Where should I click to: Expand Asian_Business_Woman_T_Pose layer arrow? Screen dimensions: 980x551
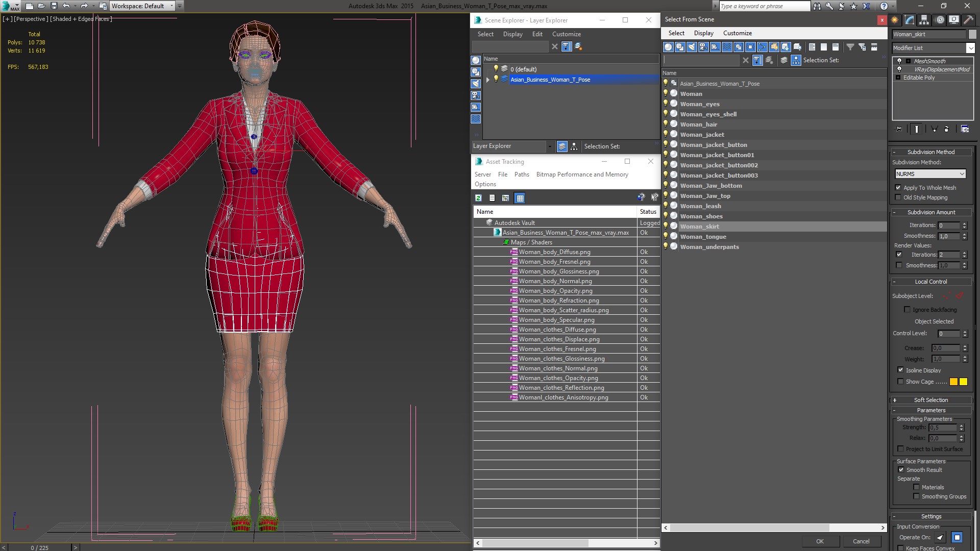[x=488, y=80]
